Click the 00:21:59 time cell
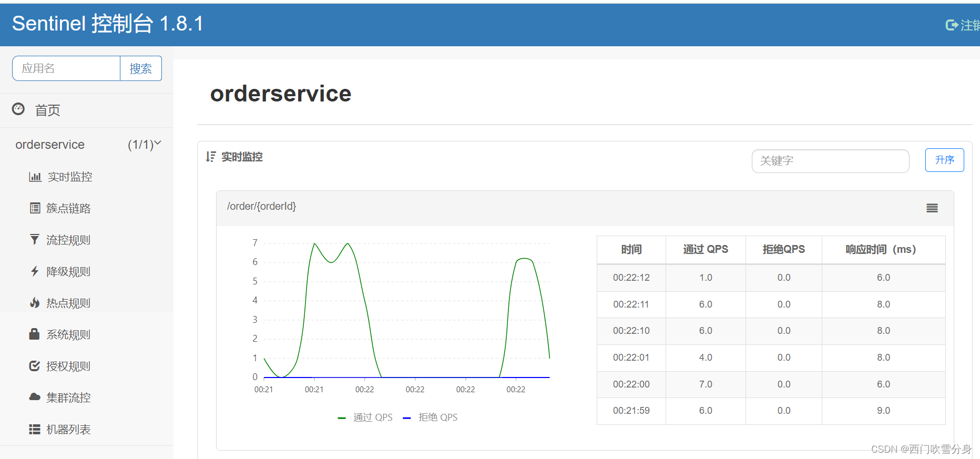This screenshot has height=459, width=980. 631,411
